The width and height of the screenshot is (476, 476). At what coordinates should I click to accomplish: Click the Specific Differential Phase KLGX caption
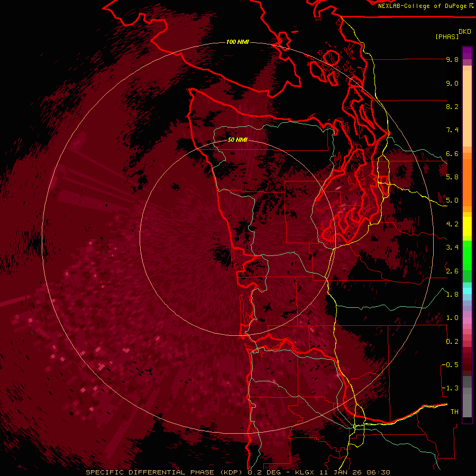point(237,472)
